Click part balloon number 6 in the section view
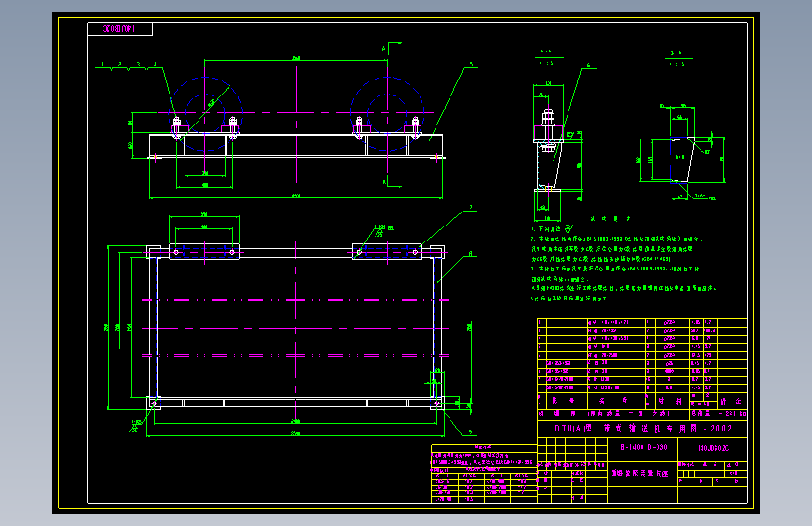 click(588, 66)
